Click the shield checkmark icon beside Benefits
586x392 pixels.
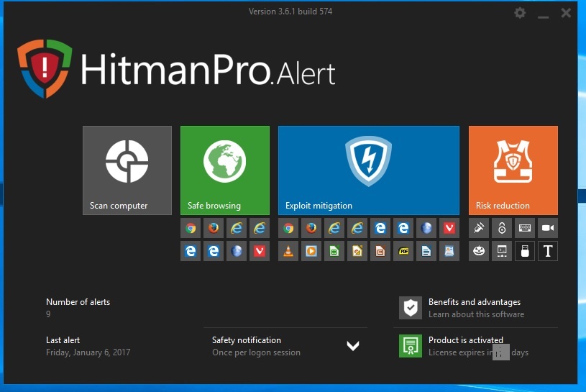coord(411,308)
